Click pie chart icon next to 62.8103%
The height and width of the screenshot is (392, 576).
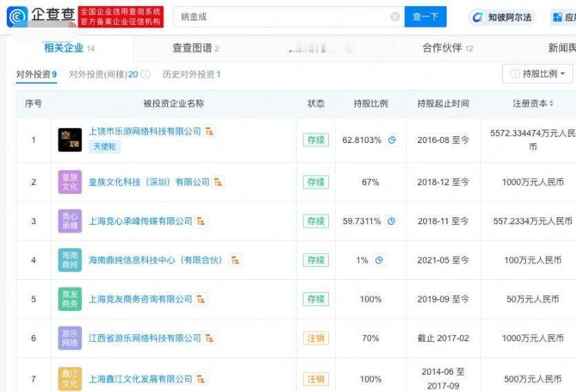(392, 140)
